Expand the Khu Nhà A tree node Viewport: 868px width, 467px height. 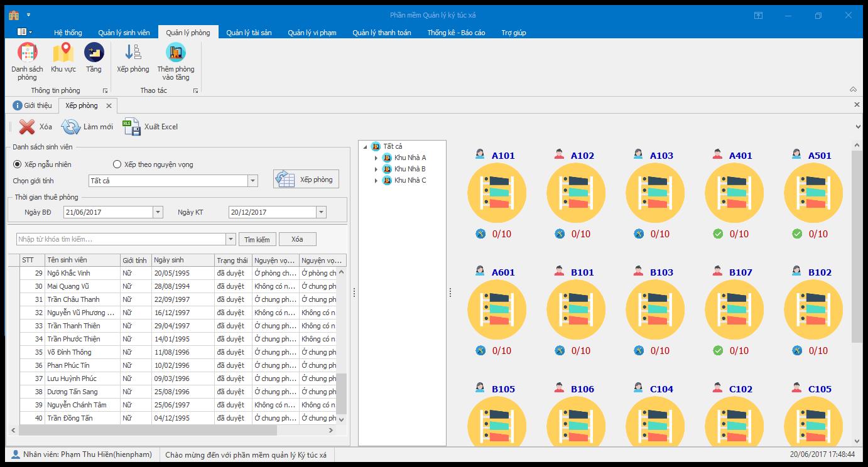(x=376, y=158)
